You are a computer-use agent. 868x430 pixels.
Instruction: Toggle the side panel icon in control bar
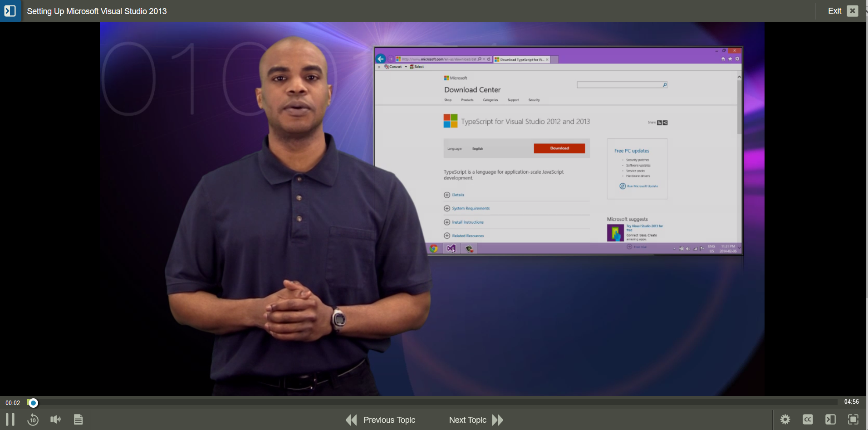pyautogui.click(x=830, y=420)
